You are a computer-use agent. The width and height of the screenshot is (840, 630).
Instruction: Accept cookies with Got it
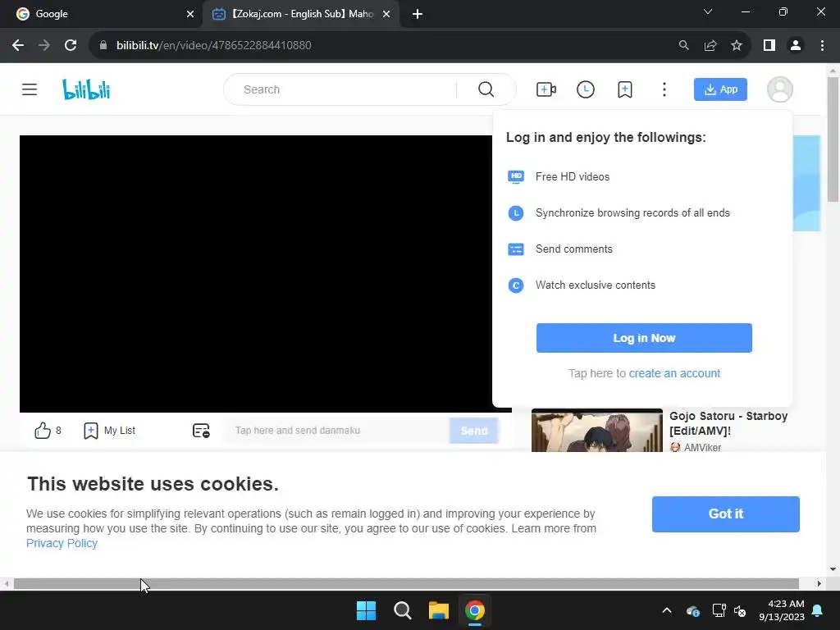click(x=726, y=514)
